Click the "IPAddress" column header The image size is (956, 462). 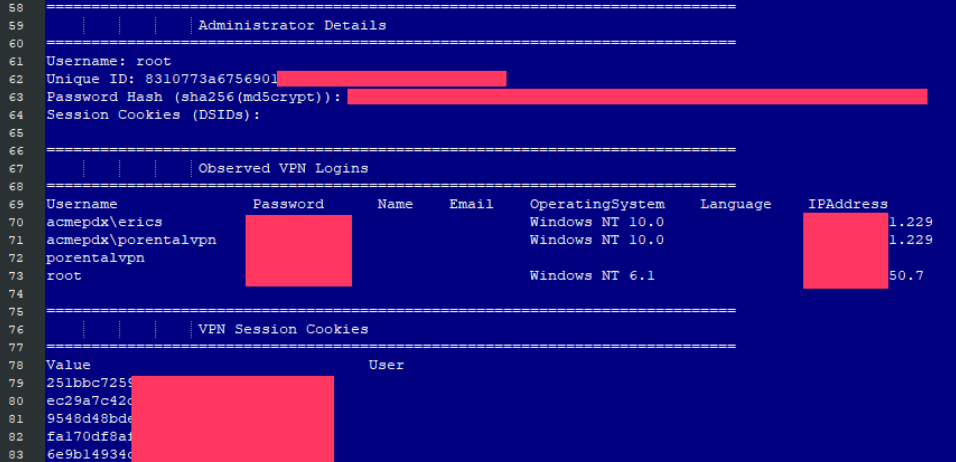pyautogui.click(x=847, y=204)
